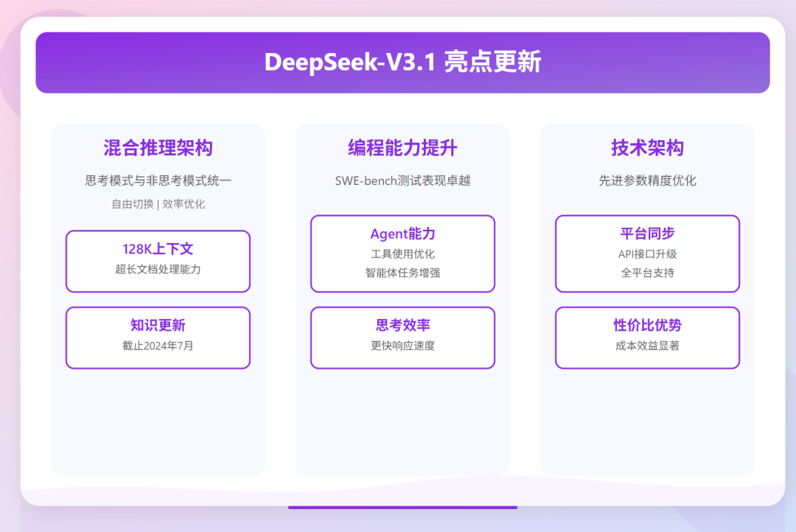Click the DeepSeek-V3.1 亮点更新 title banner
This screenshot has height=532, width=796.
coord(402,63)
